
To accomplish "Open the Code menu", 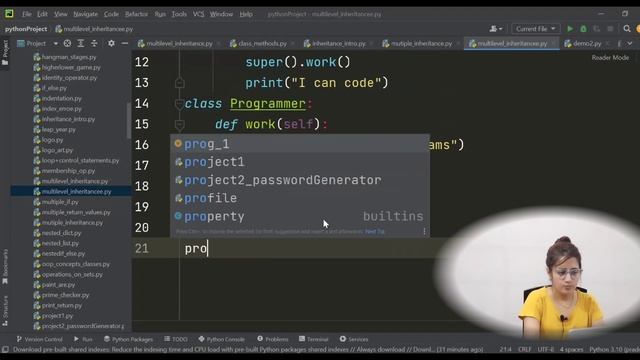I will [x=111, y=14].
